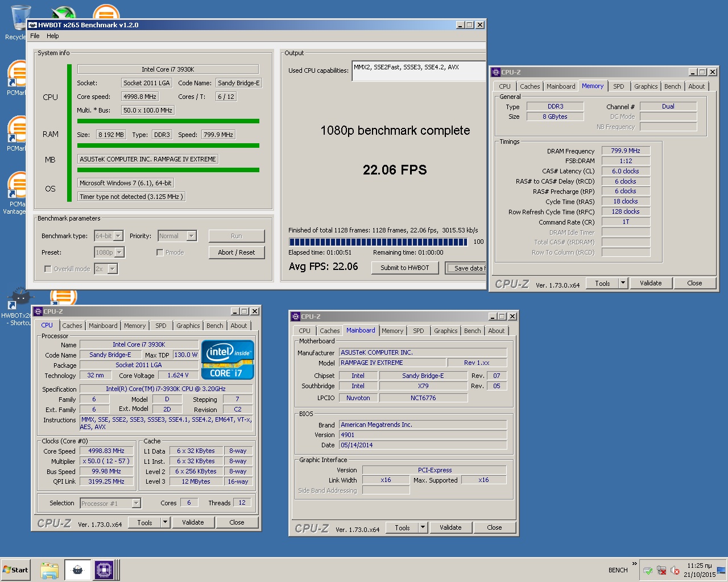This screenshot has height=582, width=728.
Task: Click the title bar icon of the CPU-Z Memory window
Action: [495, 72]
